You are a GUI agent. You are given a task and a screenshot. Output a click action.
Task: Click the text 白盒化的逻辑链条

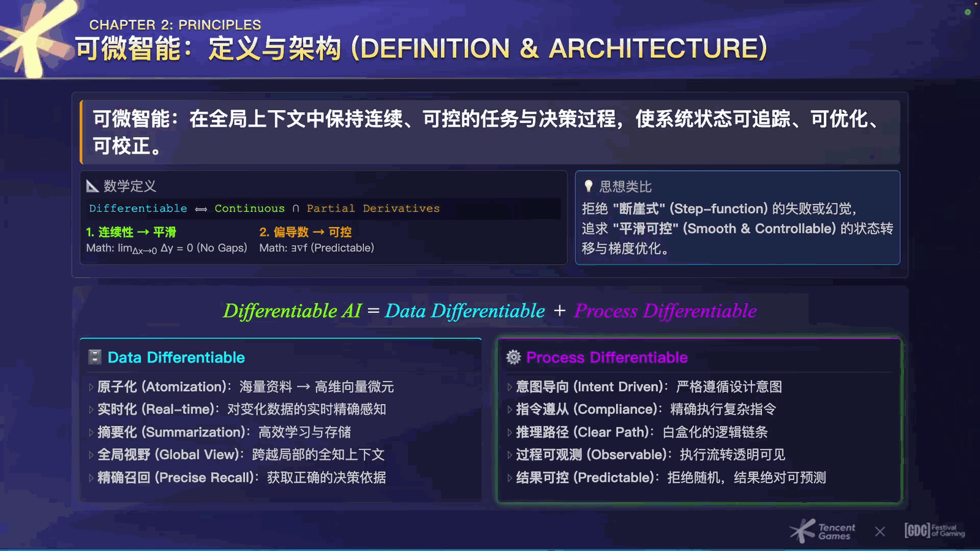715,432
